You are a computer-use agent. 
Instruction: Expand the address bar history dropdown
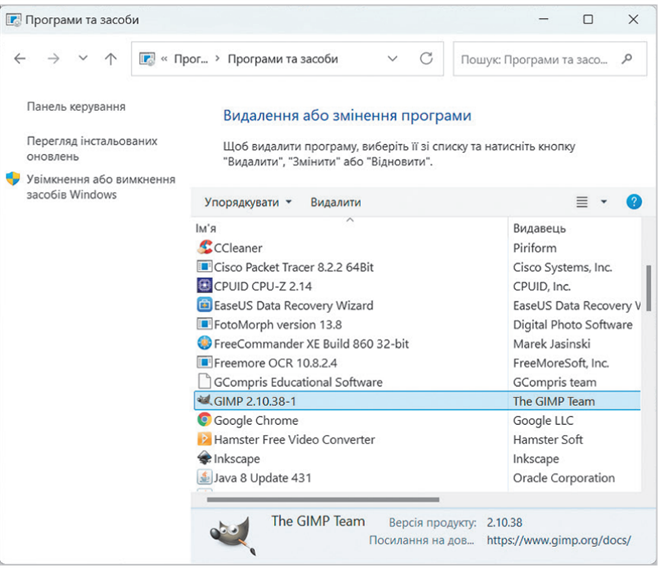pyautogui.click(x=392, y=58)
